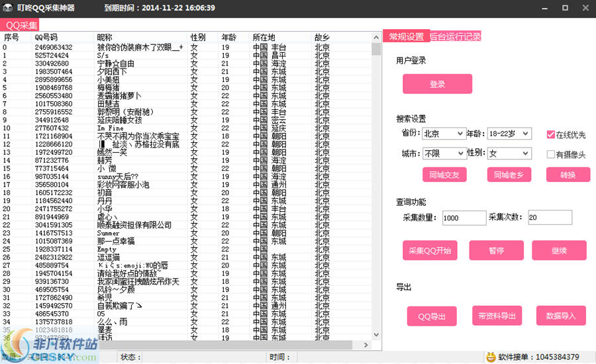
Task: Select the row with nickname 麦霸猪猪萝卜
Action: [x=186, y=96]
